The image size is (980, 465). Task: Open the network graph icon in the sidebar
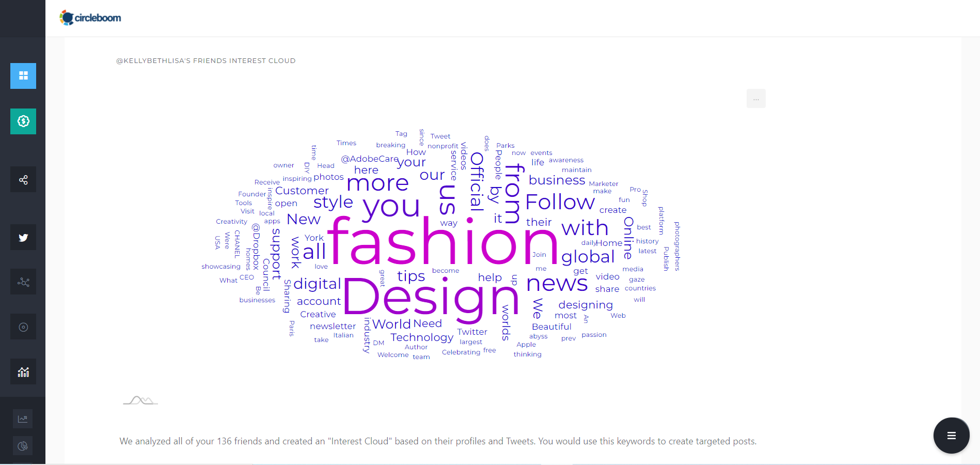[23, 282]
